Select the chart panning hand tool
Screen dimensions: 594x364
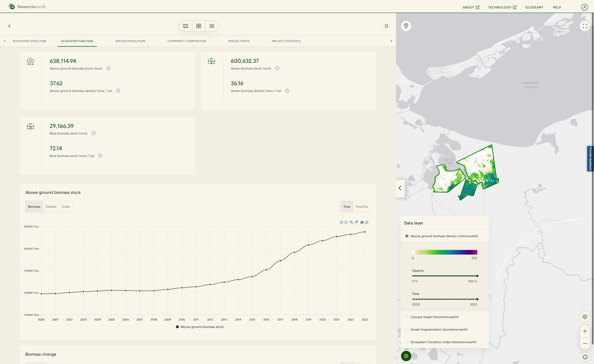(357, 222)
